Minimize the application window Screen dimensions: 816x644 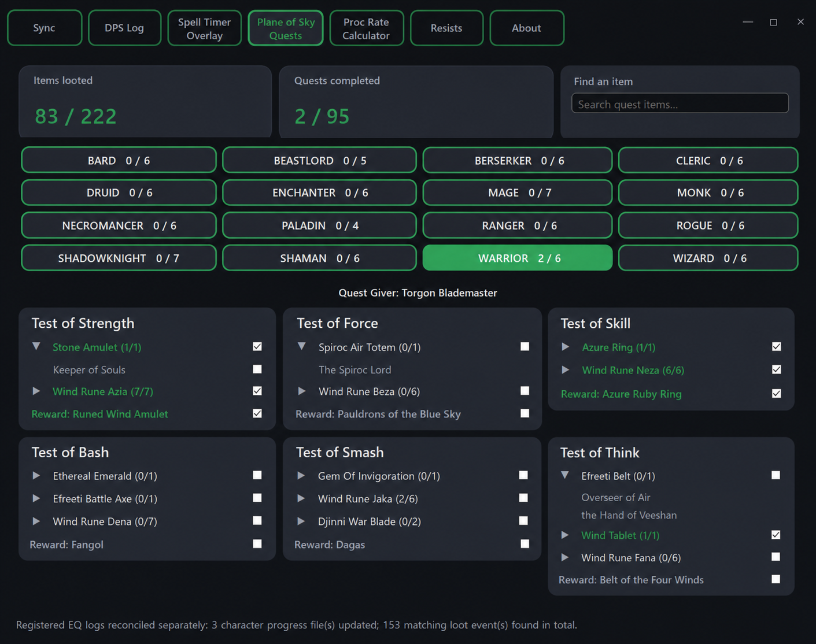coord(748,22)
